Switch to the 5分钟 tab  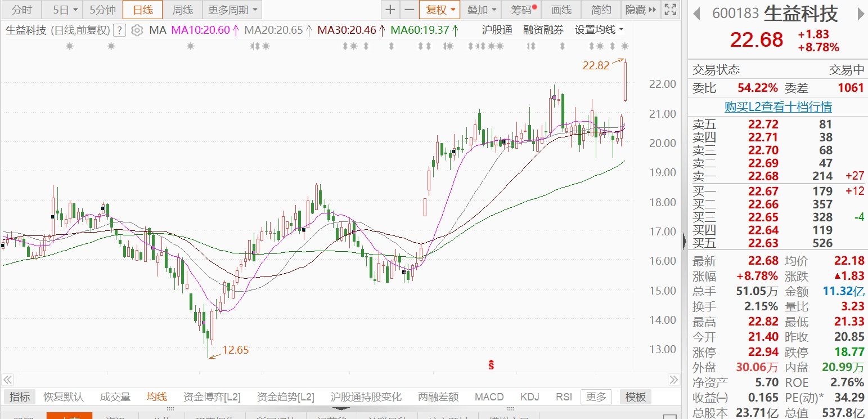(102, 10)
